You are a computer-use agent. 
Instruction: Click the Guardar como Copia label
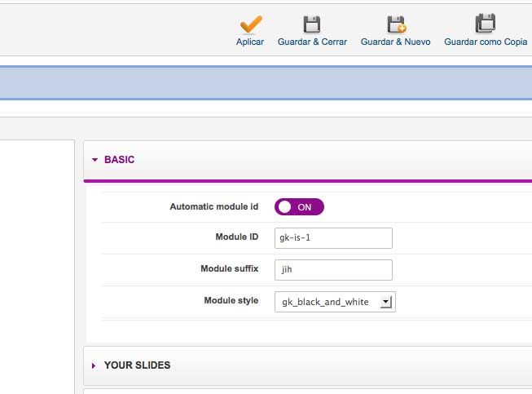tap(486, 42)
